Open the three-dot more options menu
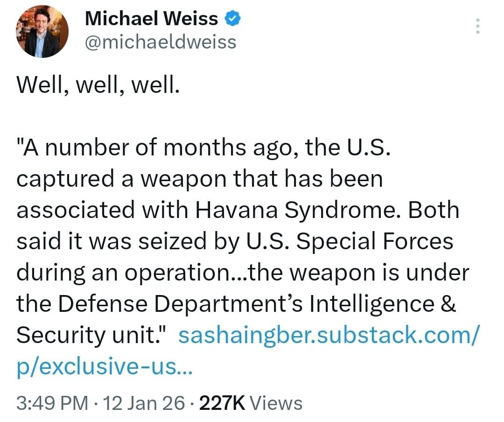Screen dimensions: 504x422 coord(477,26)
